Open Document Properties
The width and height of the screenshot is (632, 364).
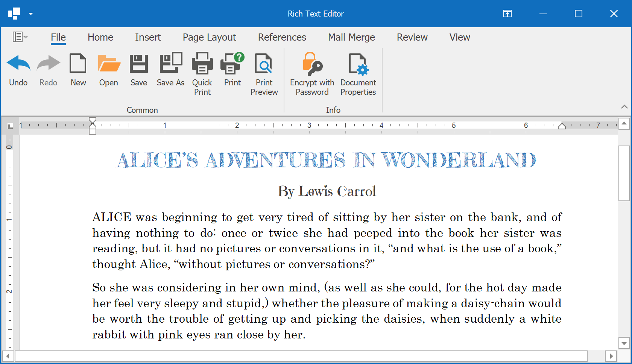tap(358, 64)
